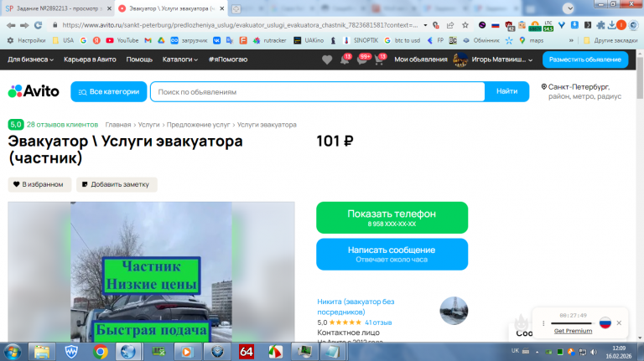Click the Санкт-Петербург location selector
The image size is (644, 361).
pyautogui.click(x=581, y=91)
